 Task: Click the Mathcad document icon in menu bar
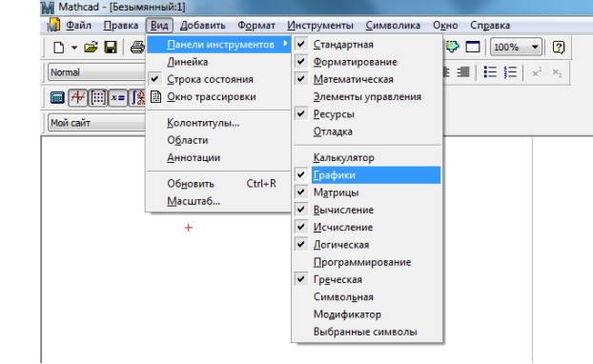53,25
